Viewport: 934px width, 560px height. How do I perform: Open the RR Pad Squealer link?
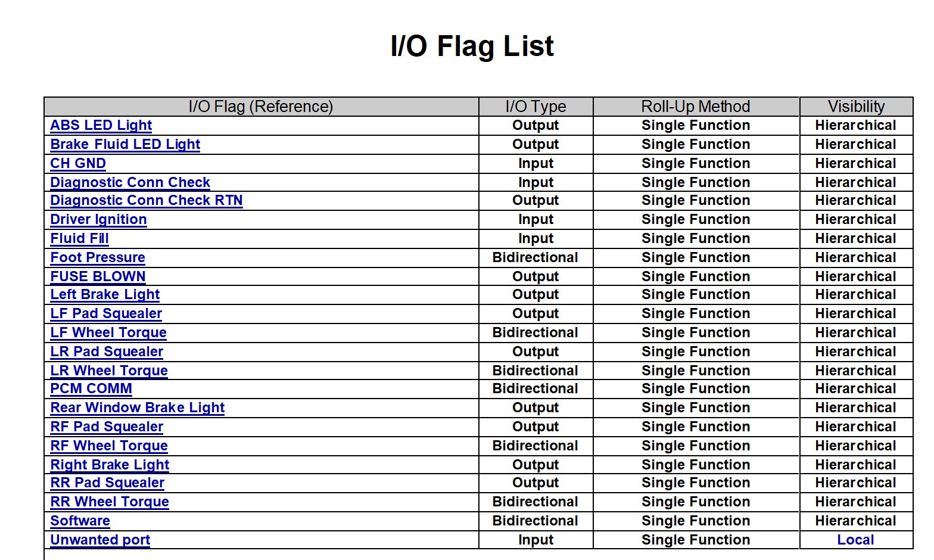(x=107, y=483)
